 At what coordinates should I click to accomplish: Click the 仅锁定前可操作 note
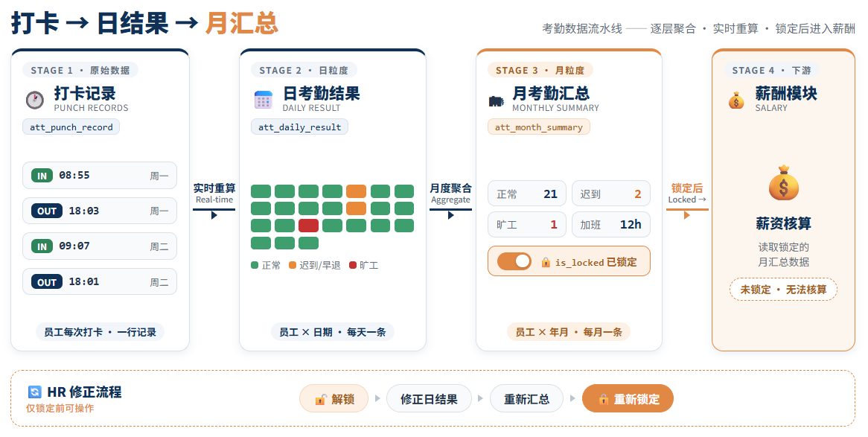click(x=60, y=408)
